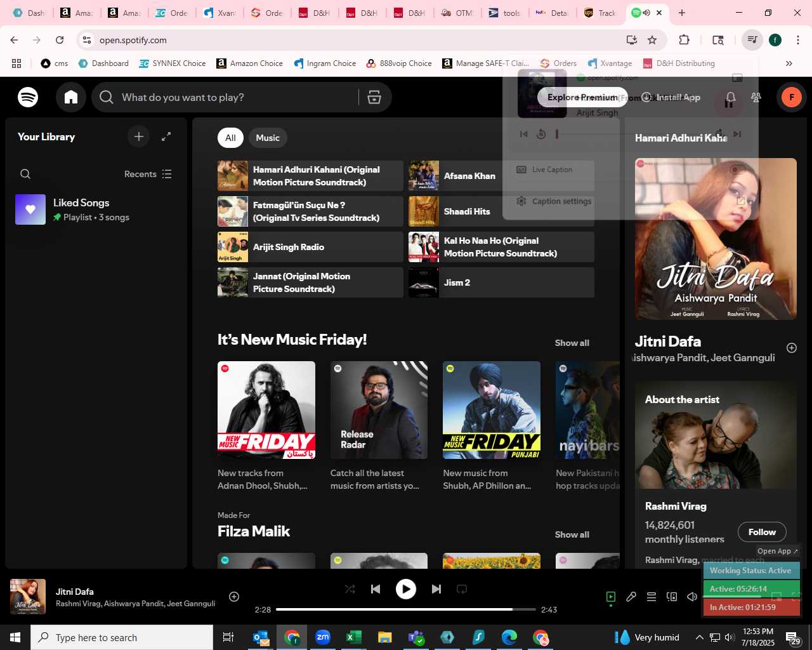Open the user profile menu F

[792, 97]
